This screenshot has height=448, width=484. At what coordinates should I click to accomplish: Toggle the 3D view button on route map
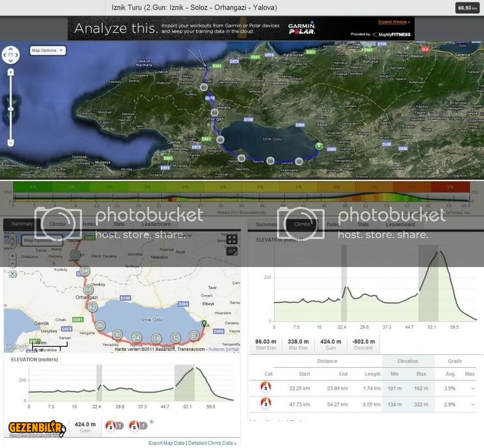(232, 251)
